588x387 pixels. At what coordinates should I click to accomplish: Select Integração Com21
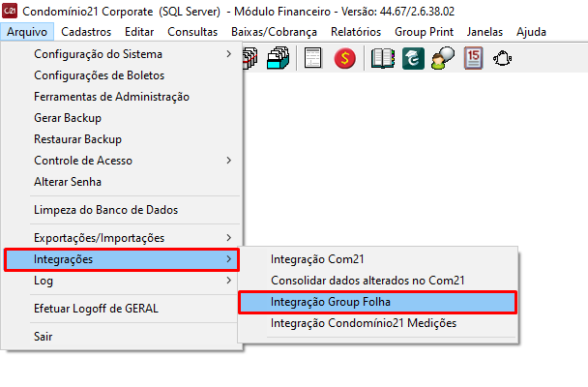[378, 259]
